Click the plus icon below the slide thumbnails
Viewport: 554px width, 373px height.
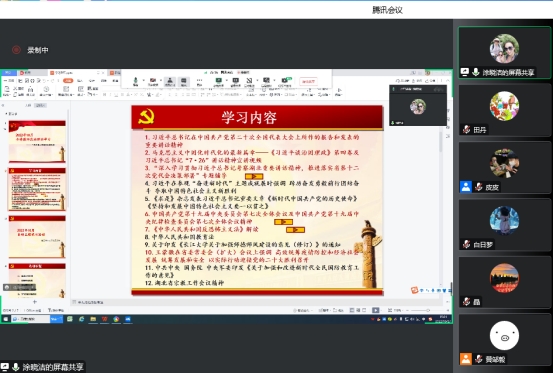tap(35, 302)
